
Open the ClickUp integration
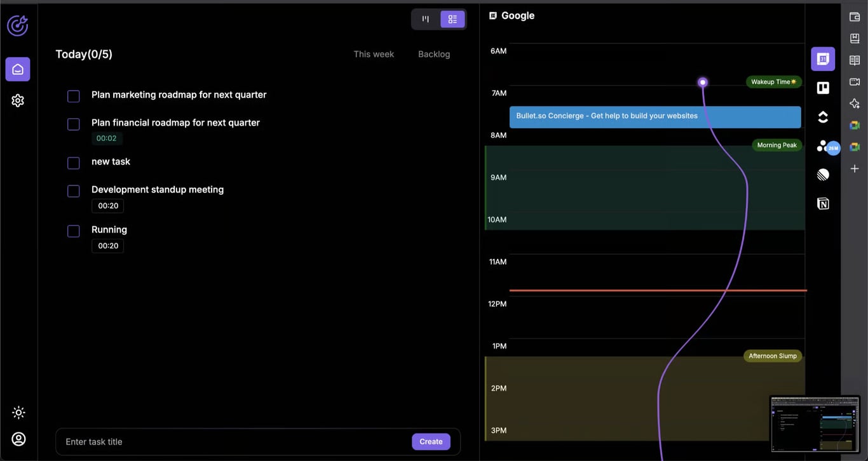[x=823, y=117]
